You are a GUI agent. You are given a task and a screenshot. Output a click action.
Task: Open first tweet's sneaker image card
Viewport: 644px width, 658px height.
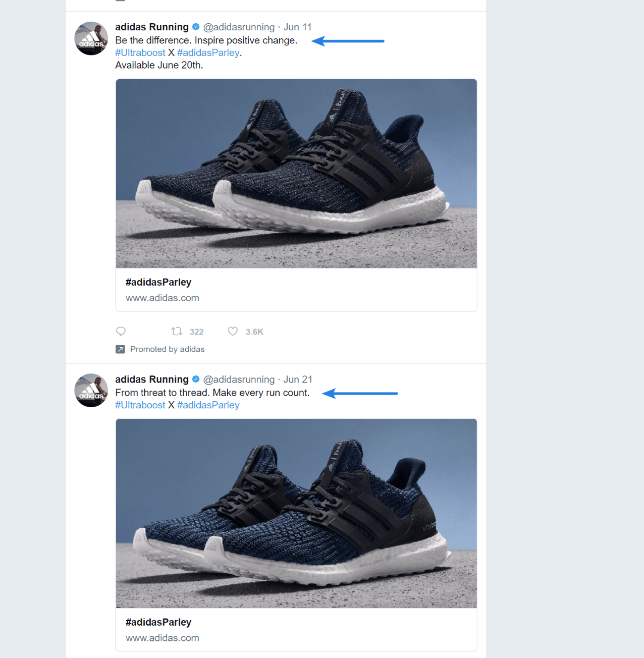tap(296, 174)
